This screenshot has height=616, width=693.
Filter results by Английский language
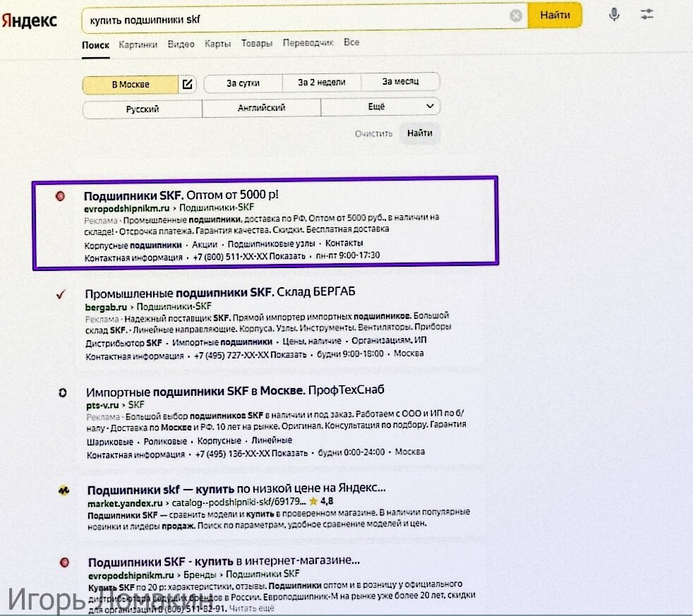tap(261, 107)
